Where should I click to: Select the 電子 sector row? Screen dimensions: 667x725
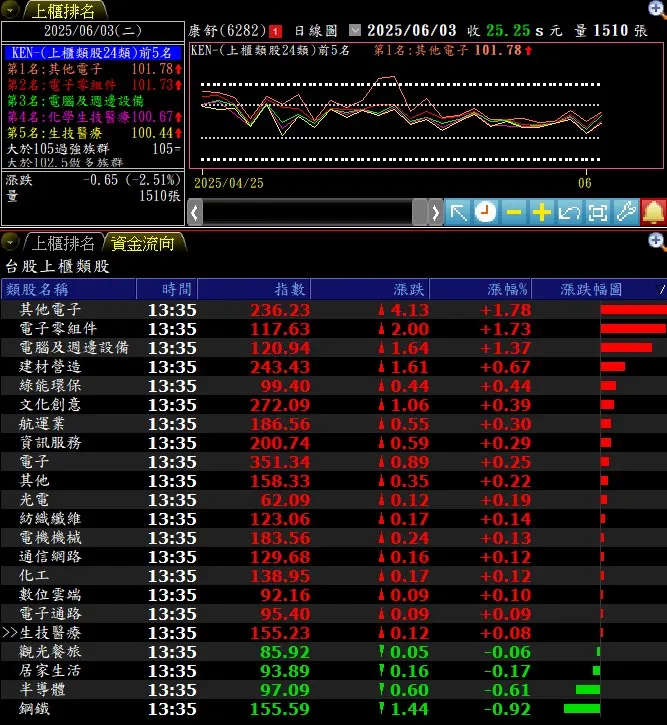click(333, 461)
